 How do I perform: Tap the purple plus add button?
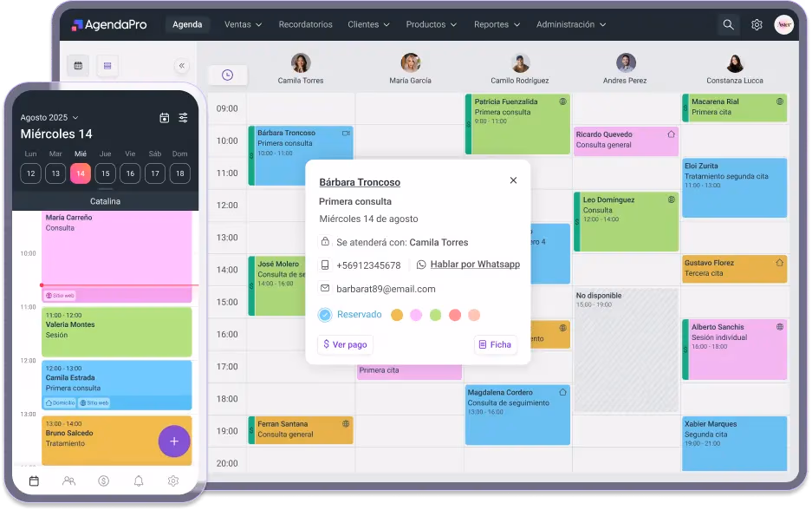click(x=173, y=441)
